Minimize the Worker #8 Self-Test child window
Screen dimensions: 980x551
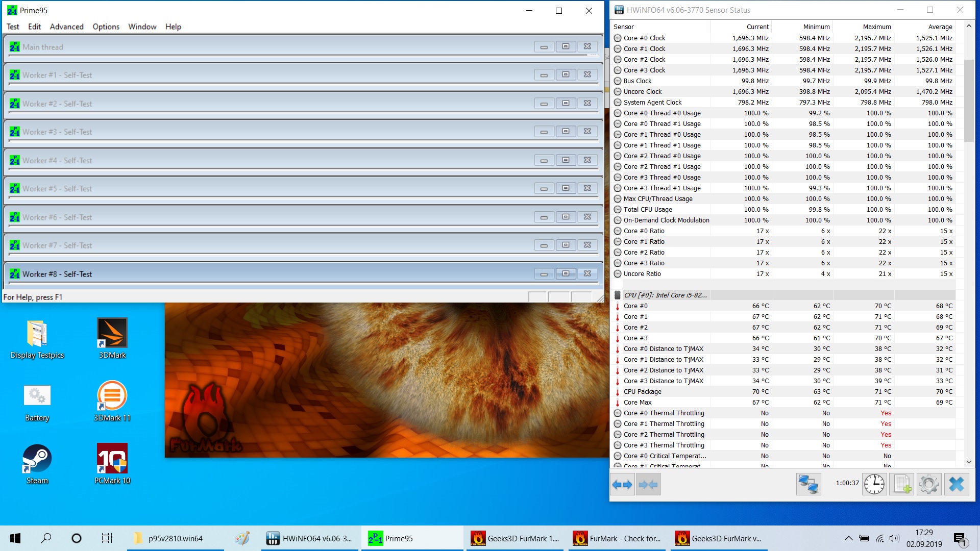(x=544, y=274)
